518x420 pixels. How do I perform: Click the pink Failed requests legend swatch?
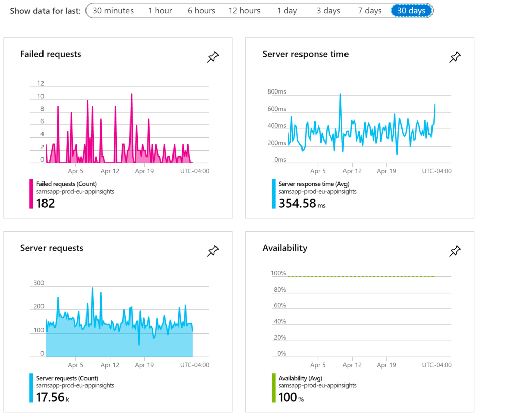tap(32, 195)
